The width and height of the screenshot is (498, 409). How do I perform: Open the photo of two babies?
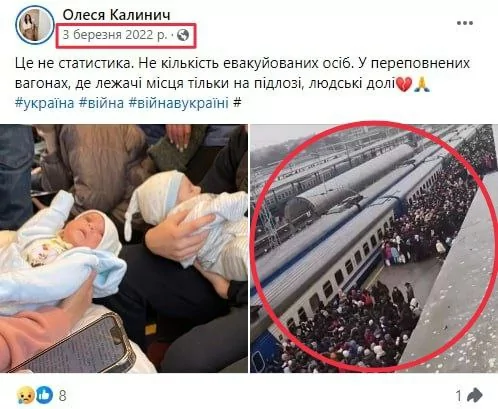pyautogui.click(x=124, y=248)
